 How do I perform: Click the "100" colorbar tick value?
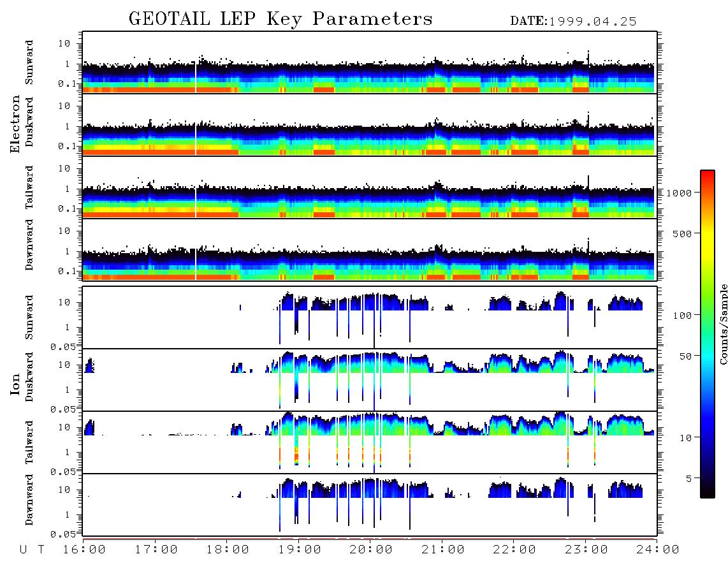[x=682, y=316]
